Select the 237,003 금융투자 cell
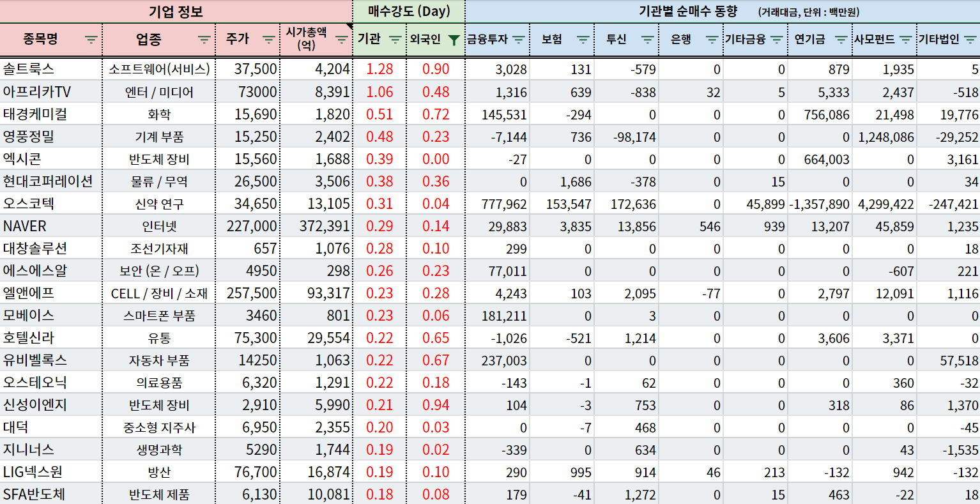The width and height of the screenshot is (980, 504). tap(498, 360)
